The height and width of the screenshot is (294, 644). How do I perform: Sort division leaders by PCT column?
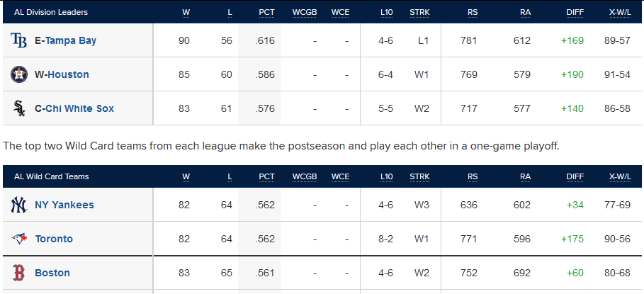[266, 12]
